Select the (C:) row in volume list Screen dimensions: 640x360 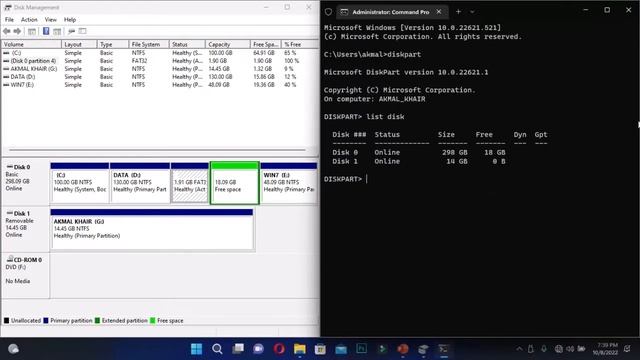coord(160,53)
